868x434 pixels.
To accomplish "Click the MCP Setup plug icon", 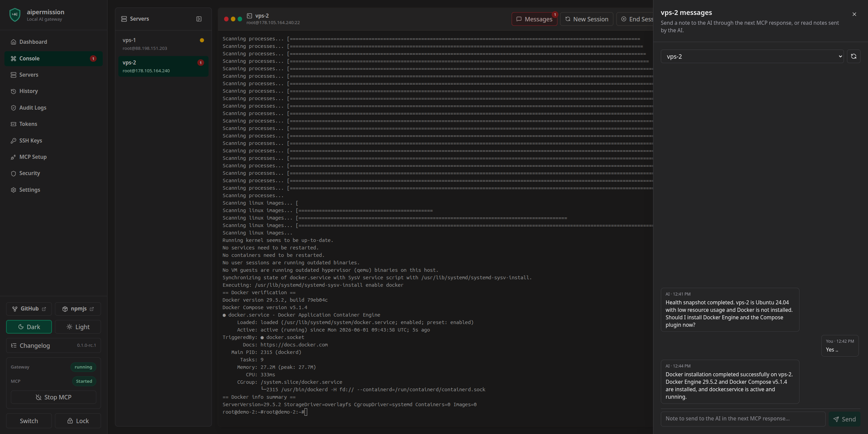I will 14,157.
